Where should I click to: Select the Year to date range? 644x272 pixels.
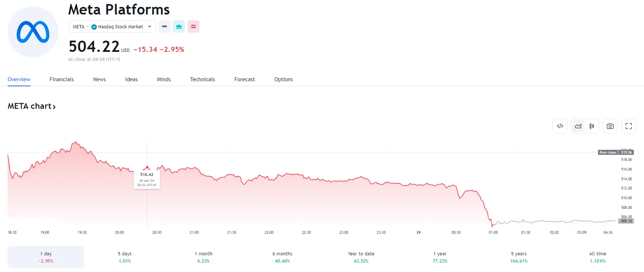click(361, 257)
